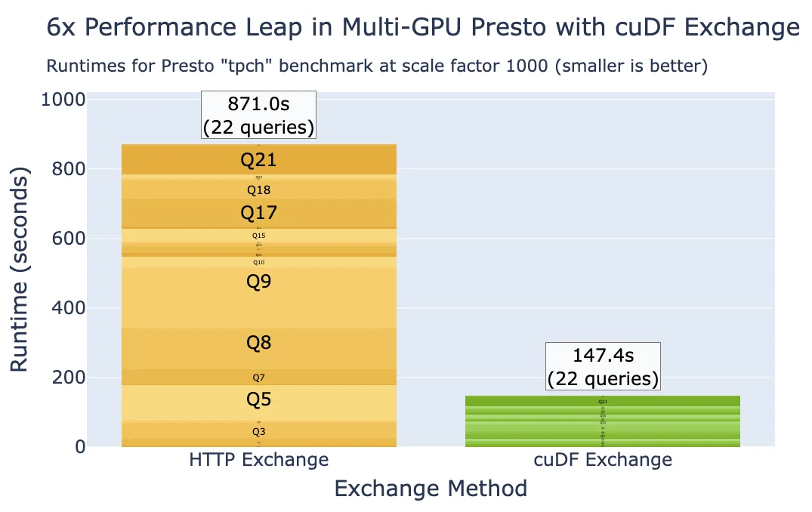Click the tpch benchmark subtitle text
812x512 pixels.
point(376,66)
